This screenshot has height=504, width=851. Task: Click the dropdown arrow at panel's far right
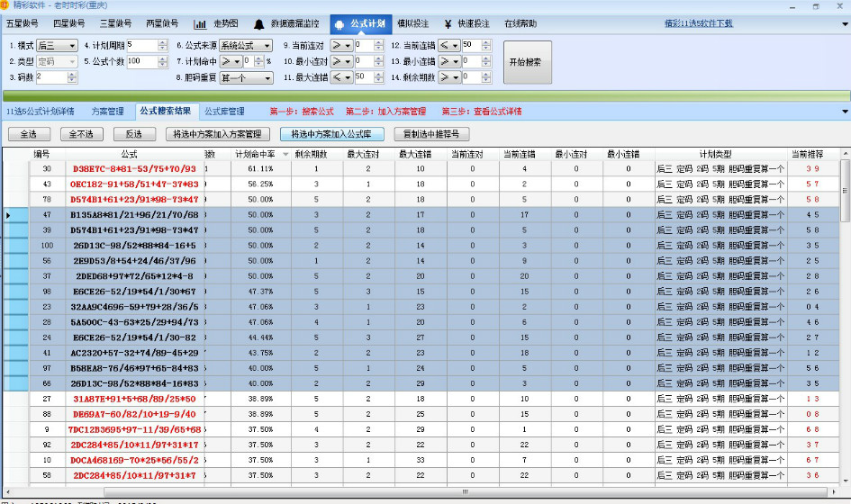tap(844, 112)
